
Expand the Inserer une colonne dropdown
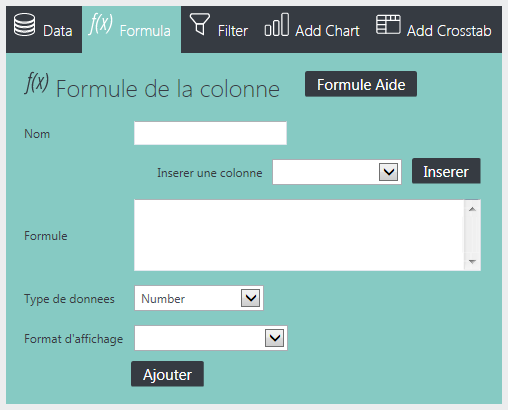(337, 172)
